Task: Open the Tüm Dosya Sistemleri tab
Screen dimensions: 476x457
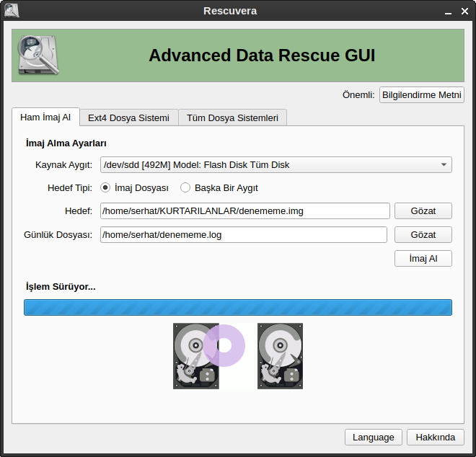Action: pos(232,117)
